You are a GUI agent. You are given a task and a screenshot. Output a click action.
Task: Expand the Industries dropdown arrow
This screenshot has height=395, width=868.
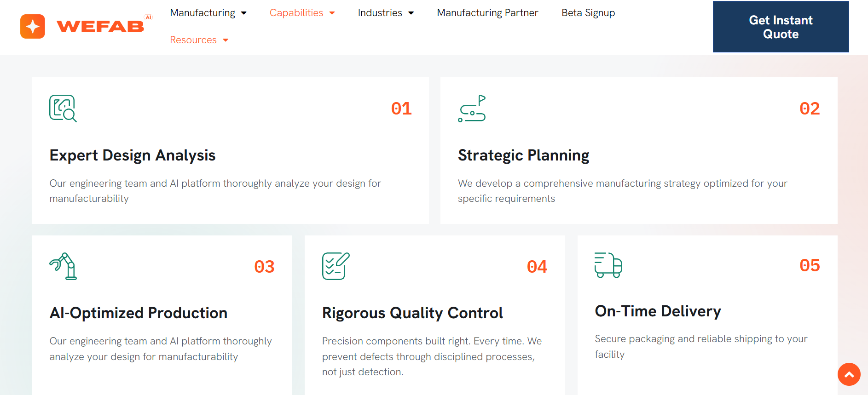411,13
